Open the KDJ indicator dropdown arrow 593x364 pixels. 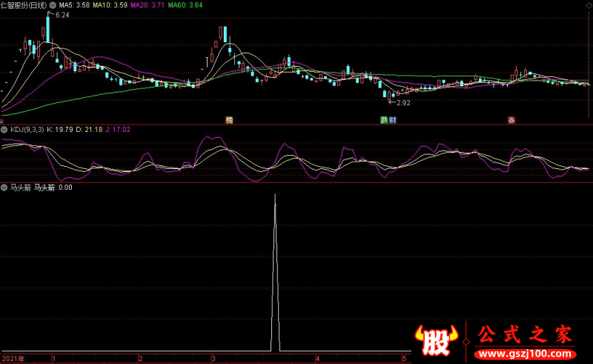coord(4,129)
